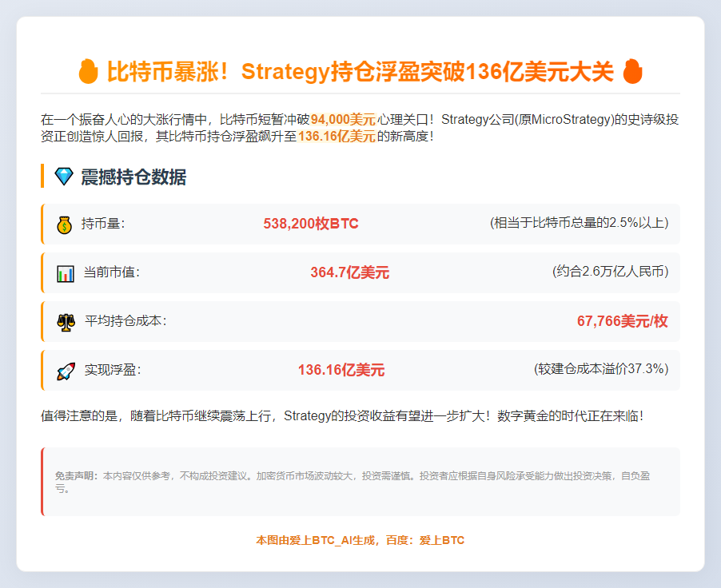
Task: Click the money bag icon by 持币量
Action: coord(65,225)
